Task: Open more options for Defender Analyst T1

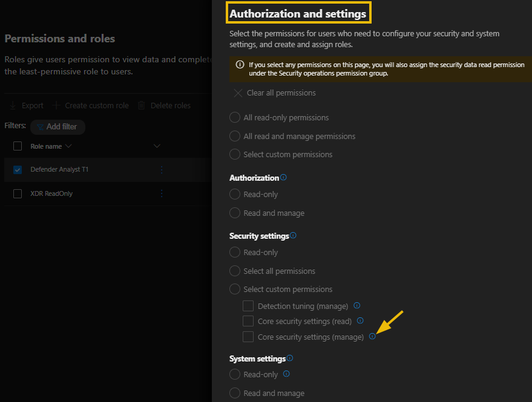Action: pyautogui.click(x=162, y=170)
